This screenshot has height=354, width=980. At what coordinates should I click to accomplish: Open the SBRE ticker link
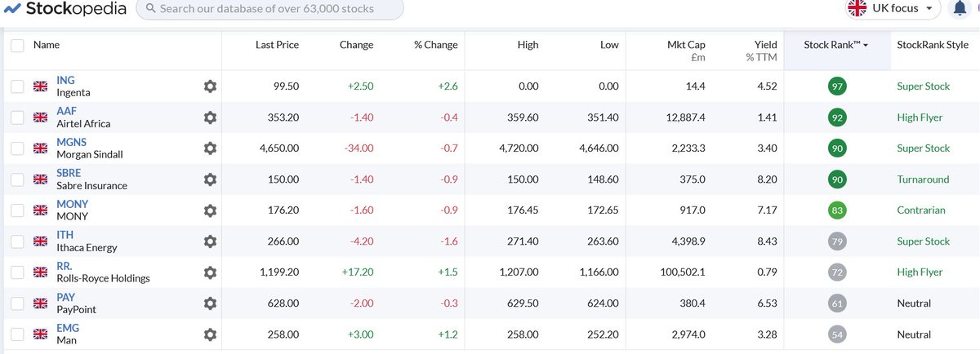click(69, 173)
